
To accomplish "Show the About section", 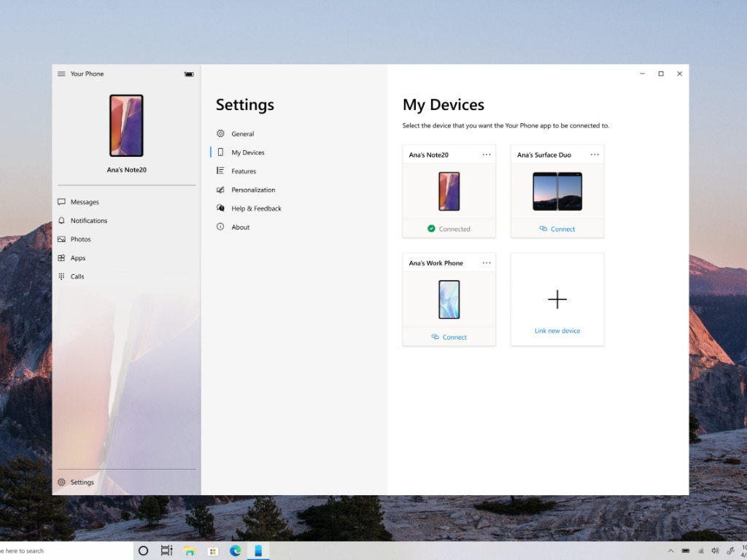I will click(x=240, y=227).
